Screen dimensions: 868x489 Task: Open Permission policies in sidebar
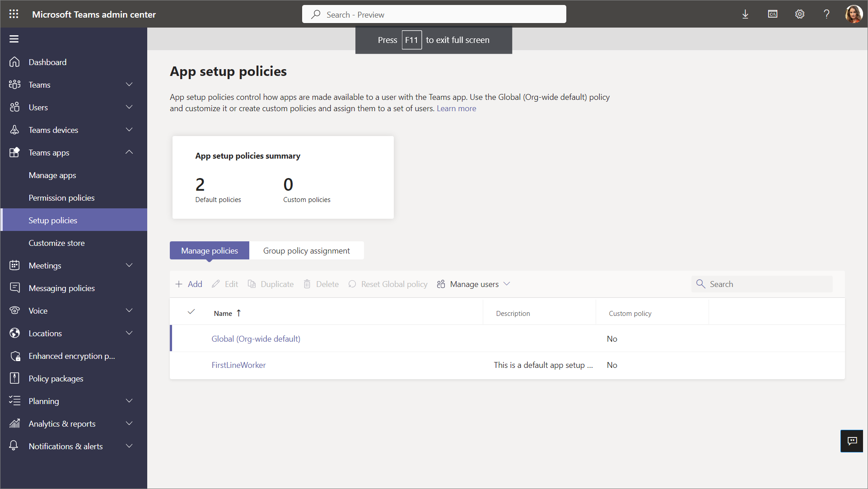point(61,198)
